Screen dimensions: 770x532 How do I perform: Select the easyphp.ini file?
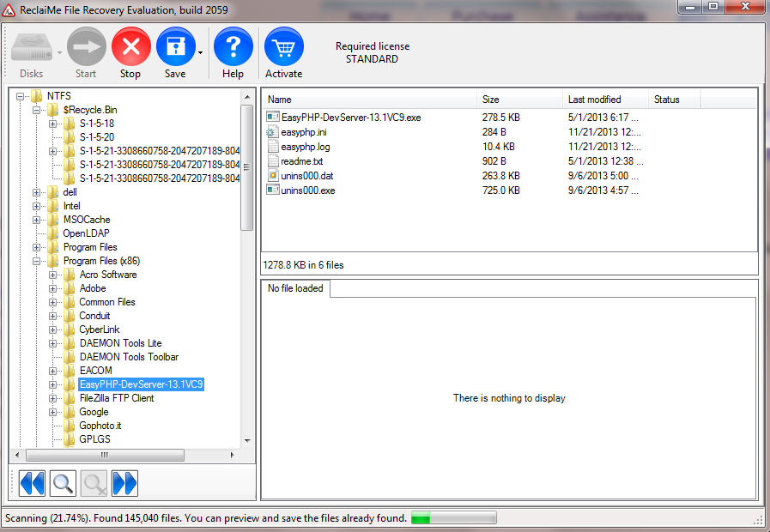pyautogui.click(x=303, y=132)
